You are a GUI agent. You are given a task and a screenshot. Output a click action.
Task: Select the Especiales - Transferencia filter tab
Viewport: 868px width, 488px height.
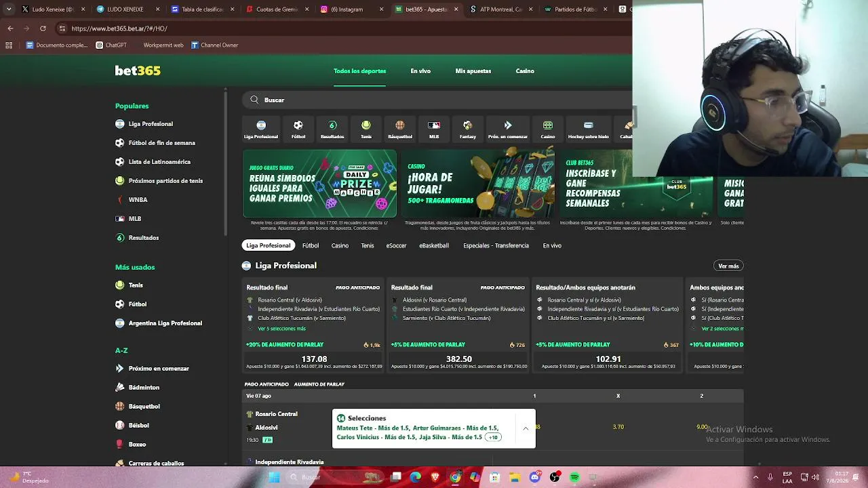496,245
